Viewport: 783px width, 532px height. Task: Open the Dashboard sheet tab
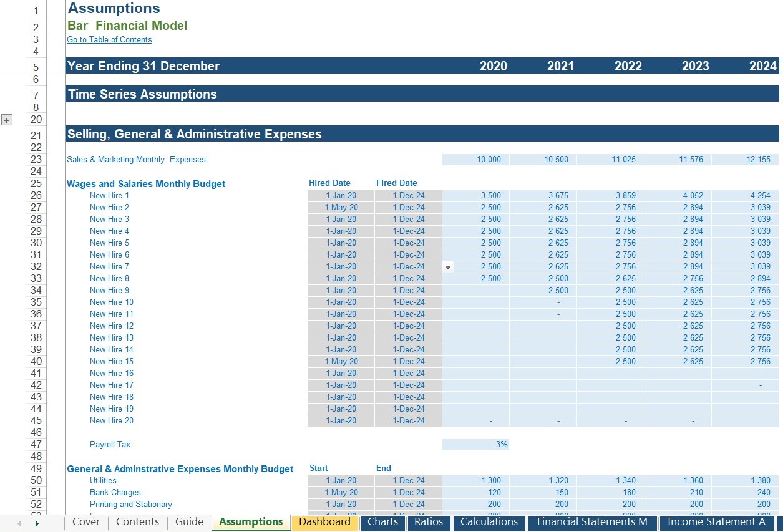324,522
